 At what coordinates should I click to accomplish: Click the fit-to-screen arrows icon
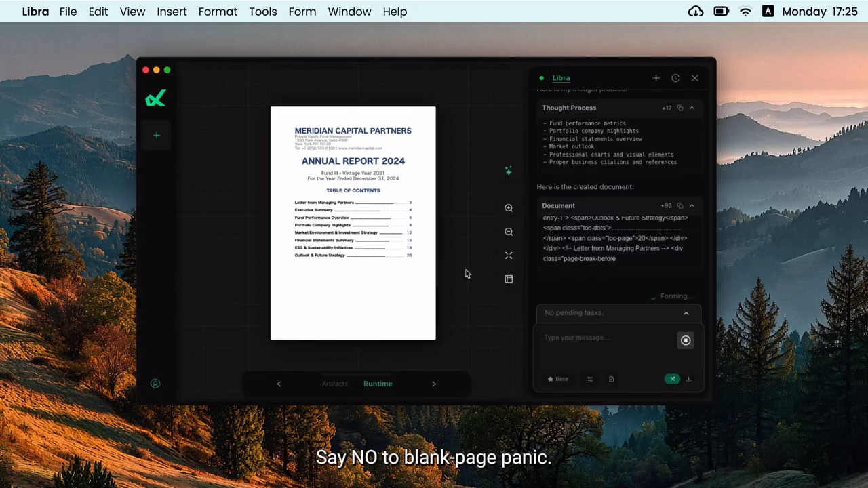click(509, 256)
